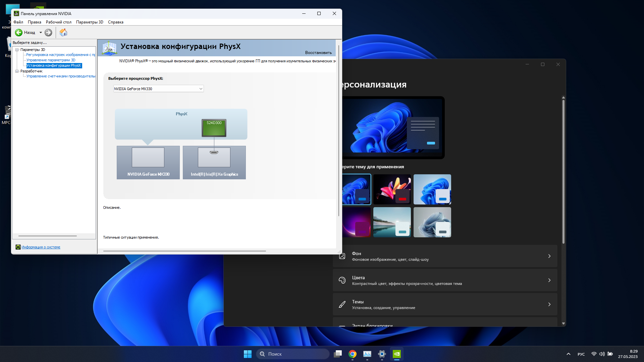Click the Forward arrow icon in toolbar

click(x=48, y=33)
